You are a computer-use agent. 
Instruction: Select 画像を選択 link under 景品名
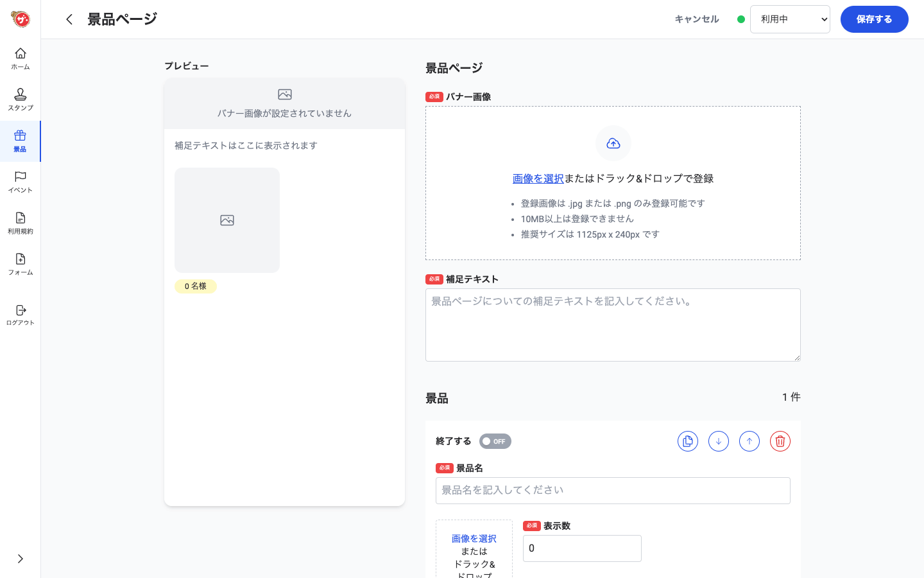point(474,538)
